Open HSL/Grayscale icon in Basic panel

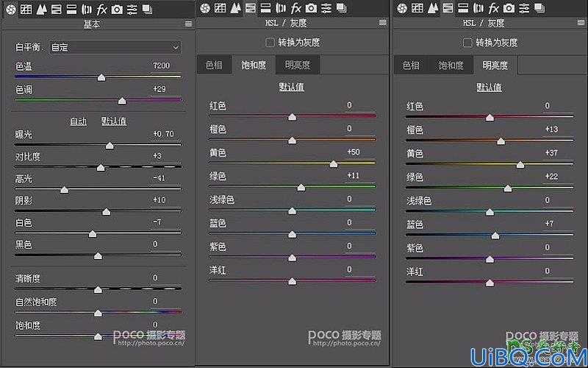57,10
